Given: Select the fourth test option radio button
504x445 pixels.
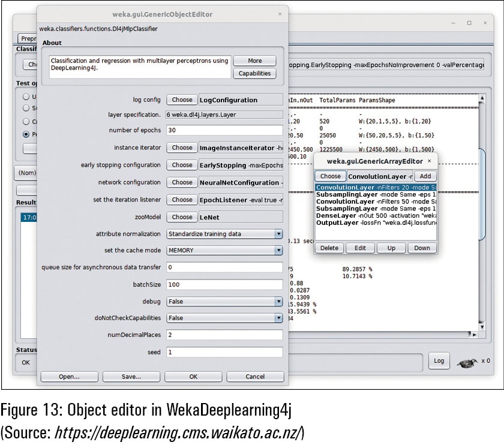Looking at the screenshot, I should pyautogui.click(x=26, y=134).
